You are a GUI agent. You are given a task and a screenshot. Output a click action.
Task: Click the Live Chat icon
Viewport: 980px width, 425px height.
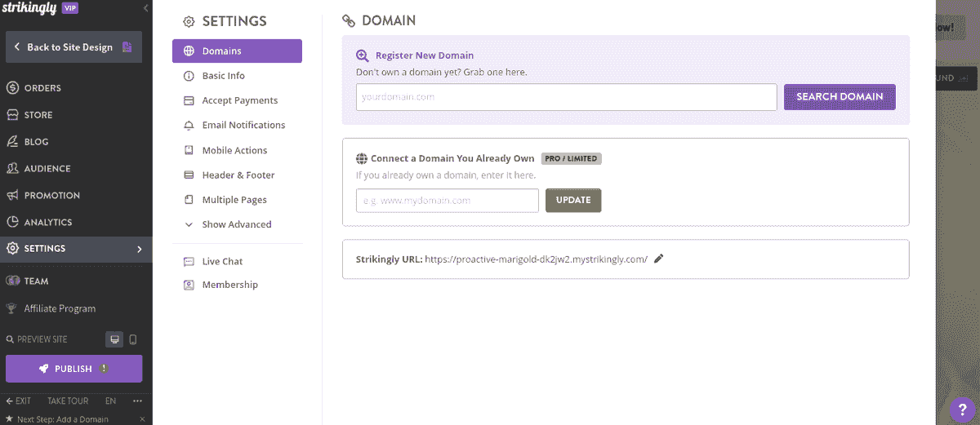click(x=189, y=262)
